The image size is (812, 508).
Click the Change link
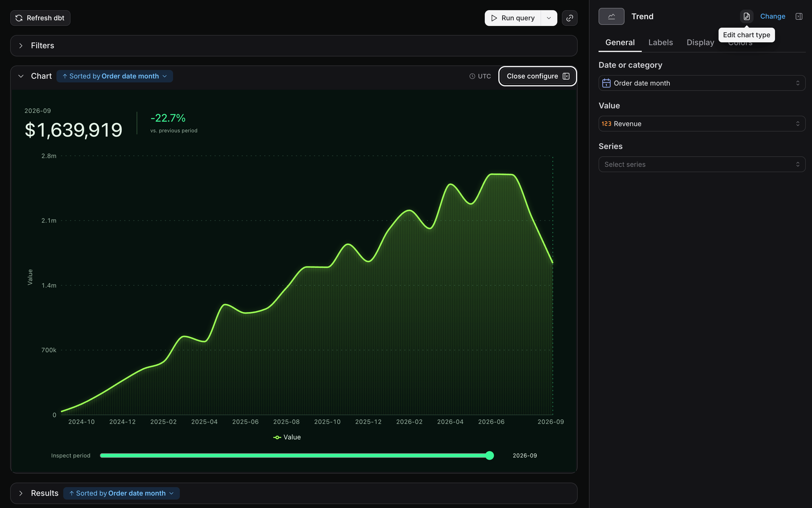pos(773,16)
